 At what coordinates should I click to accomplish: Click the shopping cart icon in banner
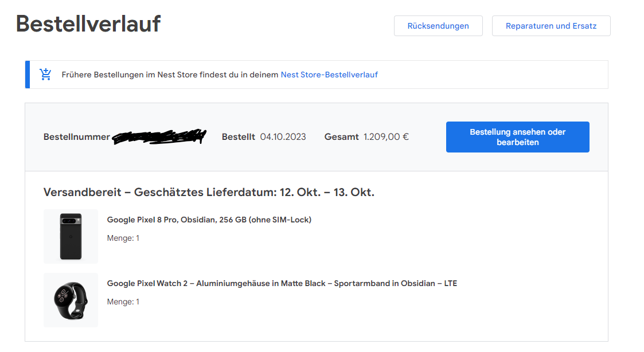point(45,75)
